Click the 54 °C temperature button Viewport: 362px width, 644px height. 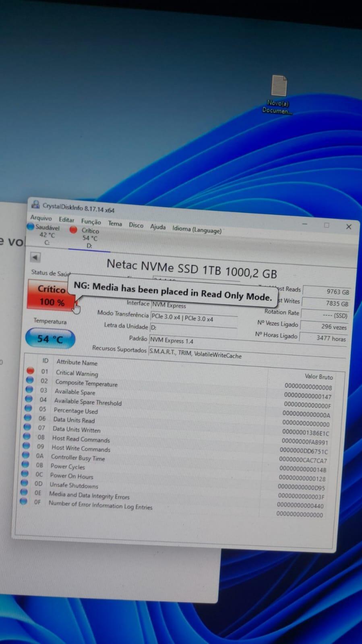tap(50, 339)
